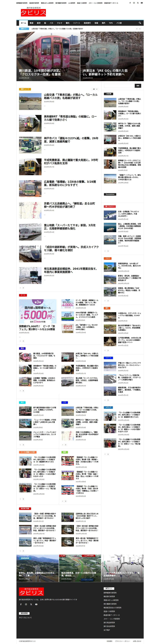
Task: Open 新幹線旅行研究所 link in top bar
Action: pyautogui.click(x=22, y=3)
